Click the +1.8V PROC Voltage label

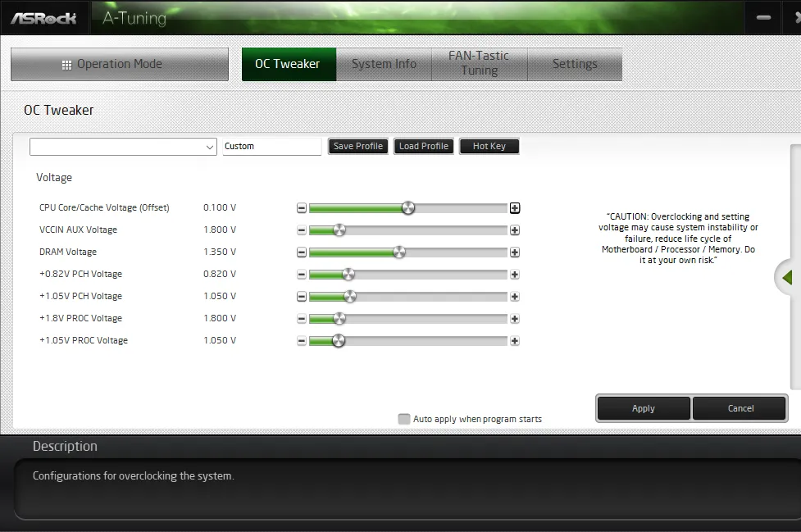80,319
